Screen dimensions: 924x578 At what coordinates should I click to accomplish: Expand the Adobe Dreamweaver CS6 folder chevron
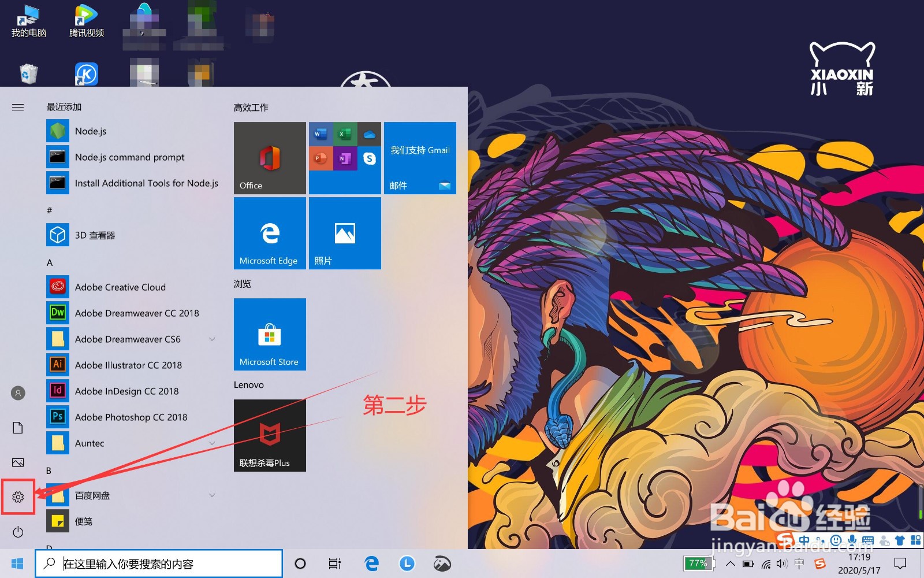pos(212,339)
